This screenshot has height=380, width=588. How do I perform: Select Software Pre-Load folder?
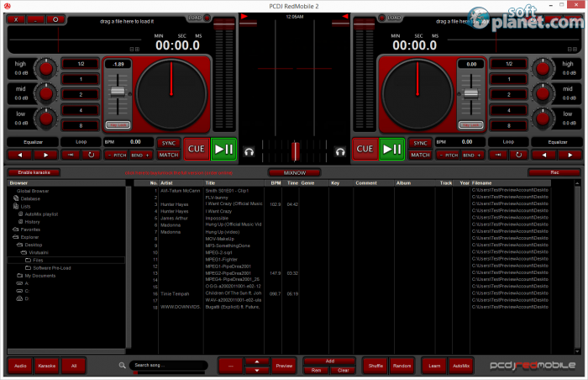tap(52, 268)
